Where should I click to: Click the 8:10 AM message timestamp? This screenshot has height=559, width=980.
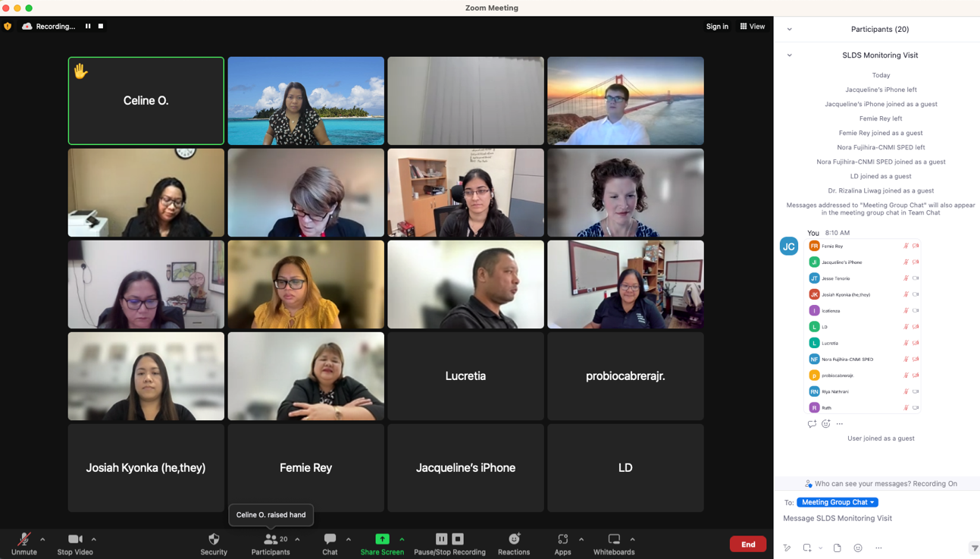(838, 233)
